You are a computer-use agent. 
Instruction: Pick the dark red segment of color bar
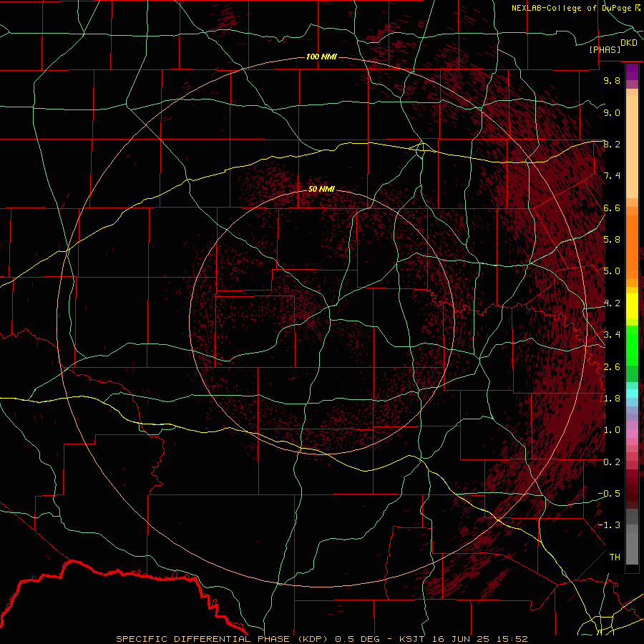coord(632,489)
